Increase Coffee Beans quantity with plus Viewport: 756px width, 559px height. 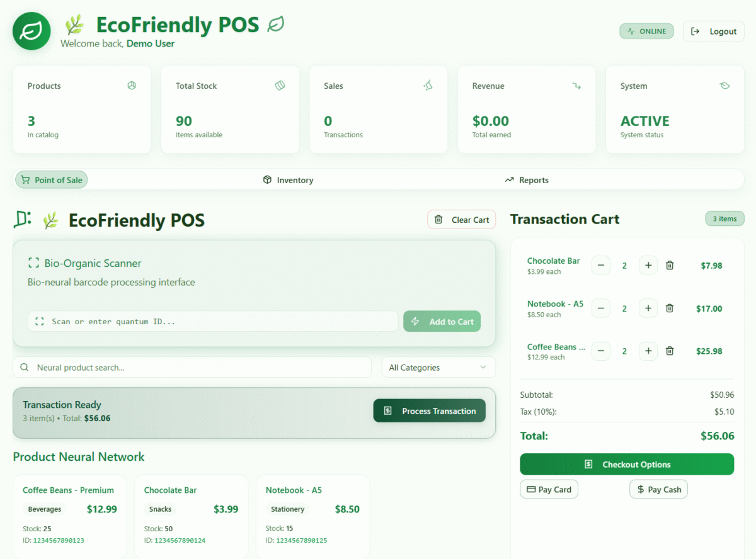tap(648, 351)
